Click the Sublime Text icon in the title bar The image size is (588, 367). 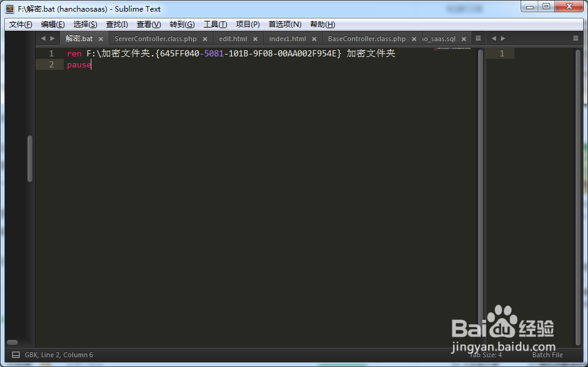(x=9, y=9)
